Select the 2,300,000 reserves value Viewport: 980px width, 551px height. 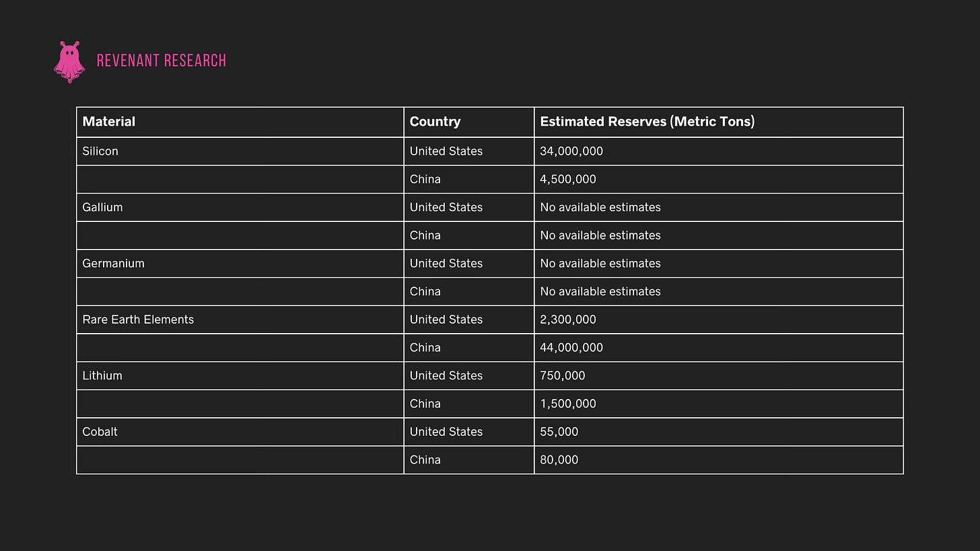click(568, 320)
